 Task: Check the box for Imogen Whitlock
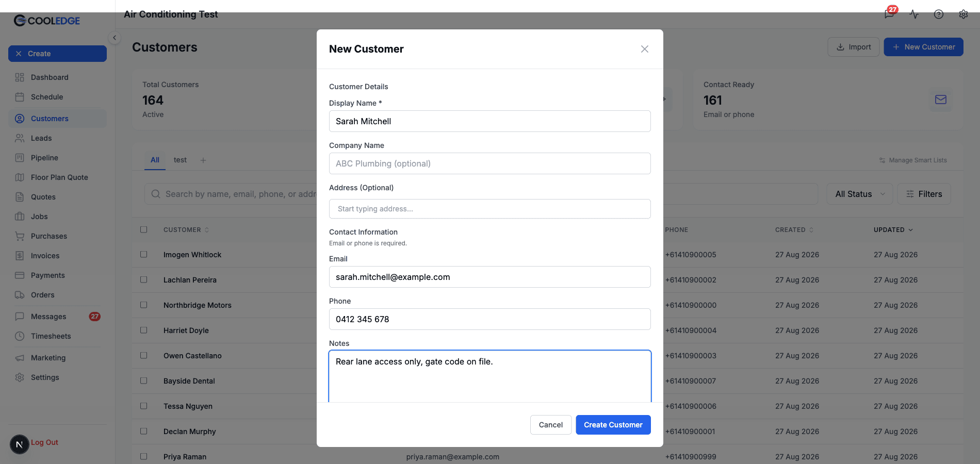click(x=143, y=254)
